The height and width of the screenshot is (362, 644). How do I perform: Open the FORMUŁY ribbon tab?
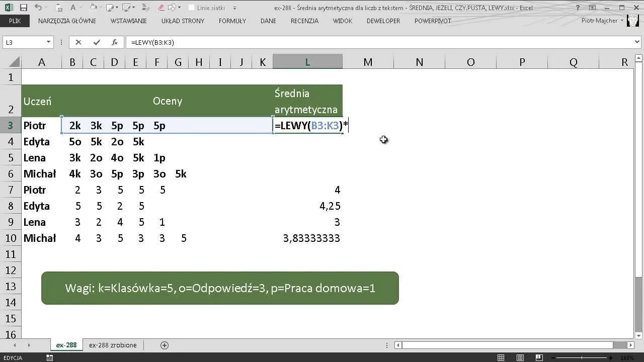[x=232, y=21]
